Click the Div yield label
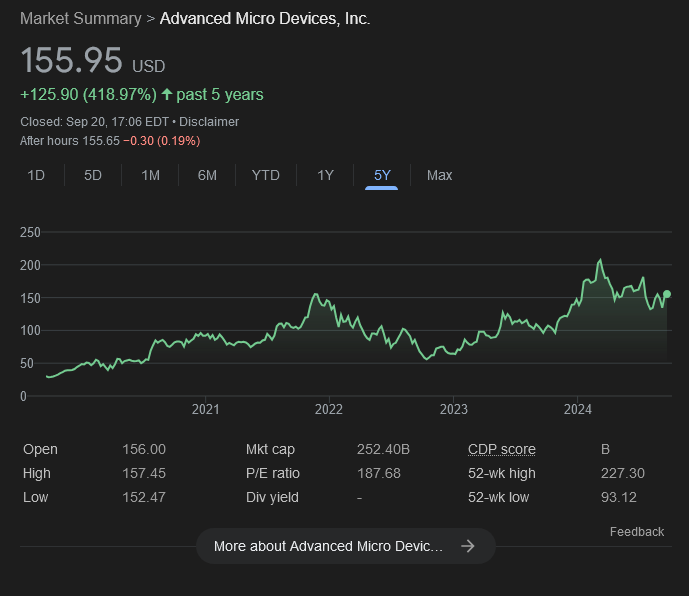Image resolution: width=689 pixels, height=596 pixels. pos(272,497)
